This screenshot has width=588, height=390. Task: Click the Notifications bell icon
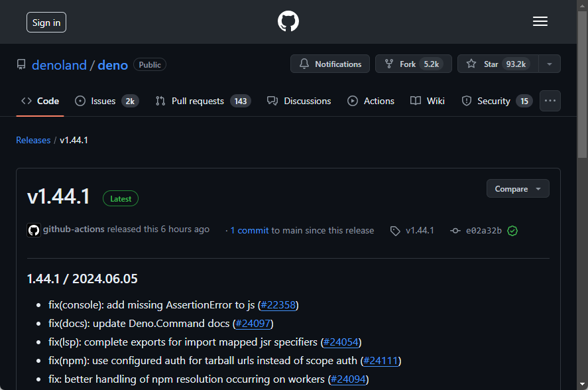[304, 64]
